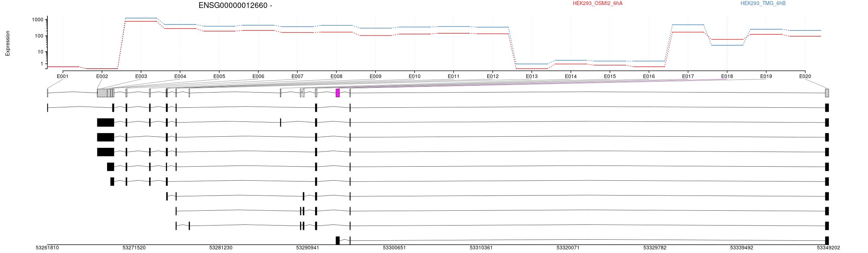
Task: Click the E020 exon bin label
Action: pos(805,77)
